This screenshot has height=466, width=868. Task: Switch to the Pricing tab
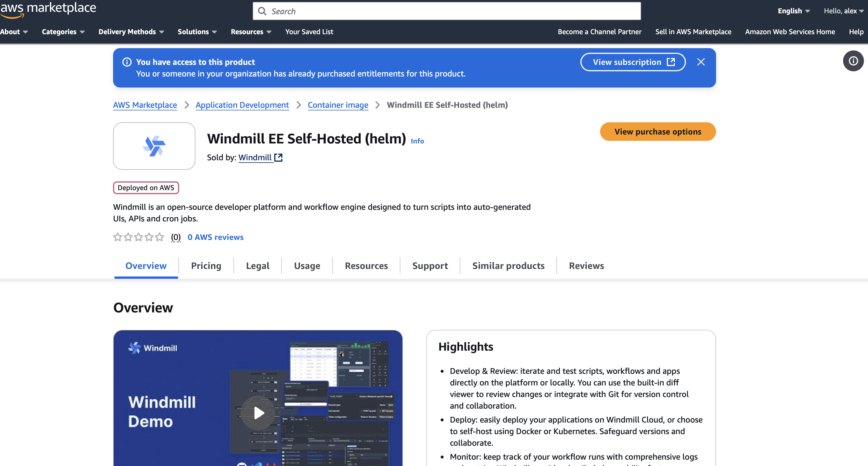[206, 266]
